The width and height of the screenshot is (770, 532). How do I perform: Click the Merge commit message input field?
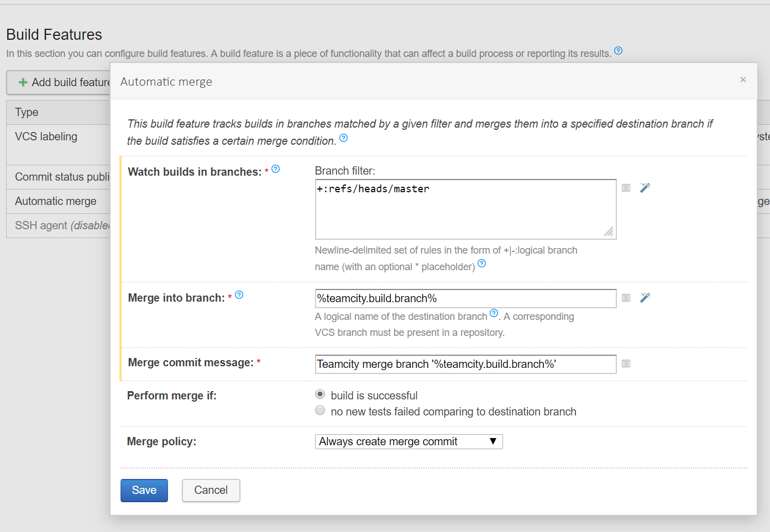[465, 364]
